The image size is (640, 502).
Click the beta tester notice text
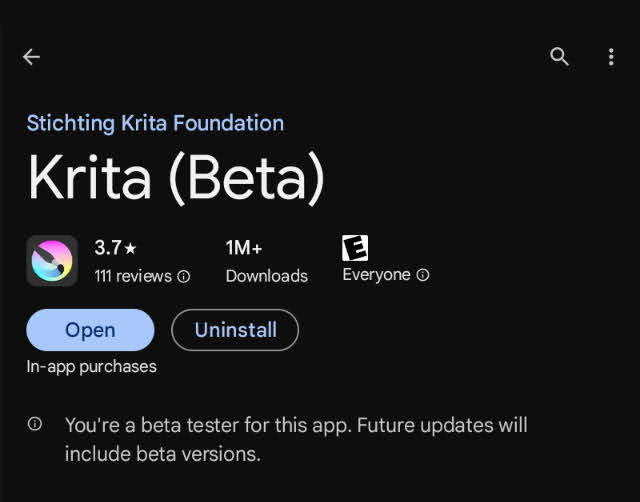point(296,438)
